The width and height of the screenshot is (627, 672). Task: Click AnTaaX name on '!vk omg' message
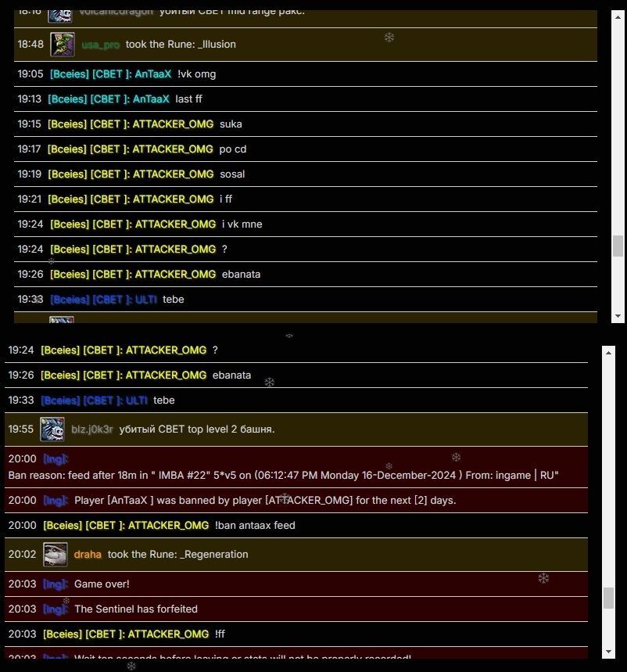coord(152,74)
